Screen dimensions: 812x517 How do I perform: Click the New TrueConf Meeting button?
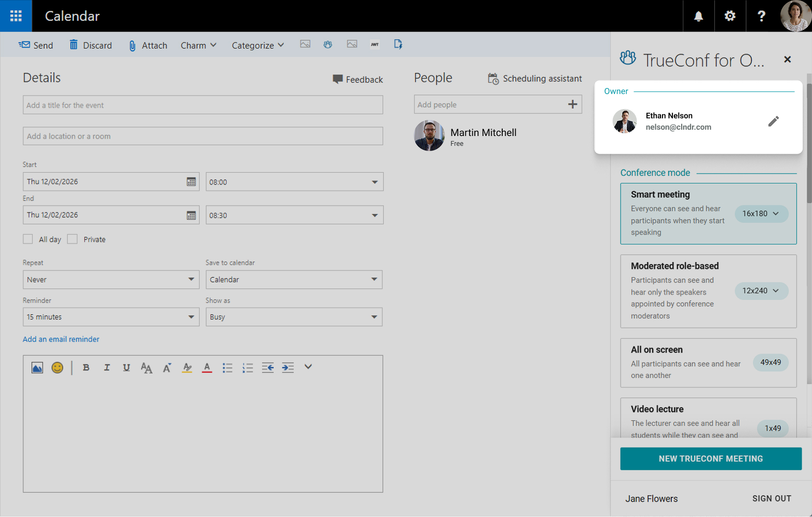pos(711,459)
